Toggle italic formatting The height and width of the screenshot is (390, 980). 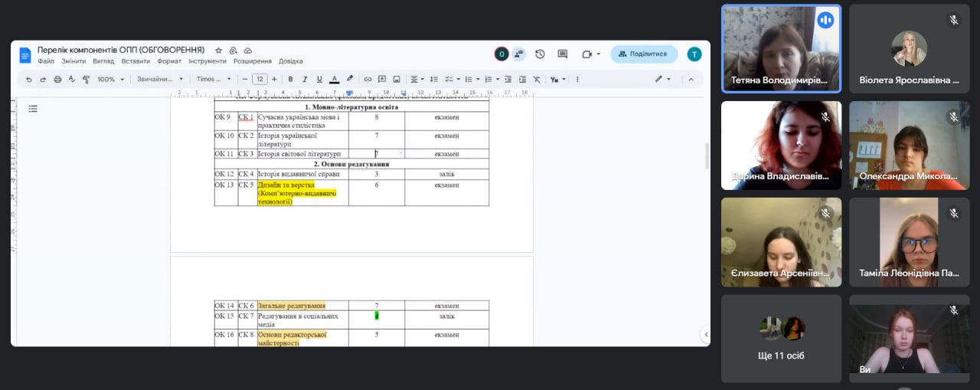(x=305, y=79)
